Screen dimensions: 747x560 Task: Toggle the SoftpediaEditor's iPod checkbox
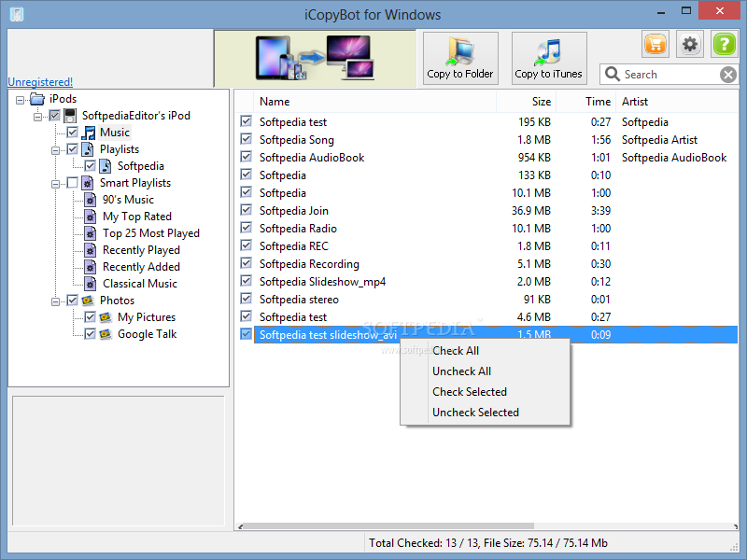point(55,116)
